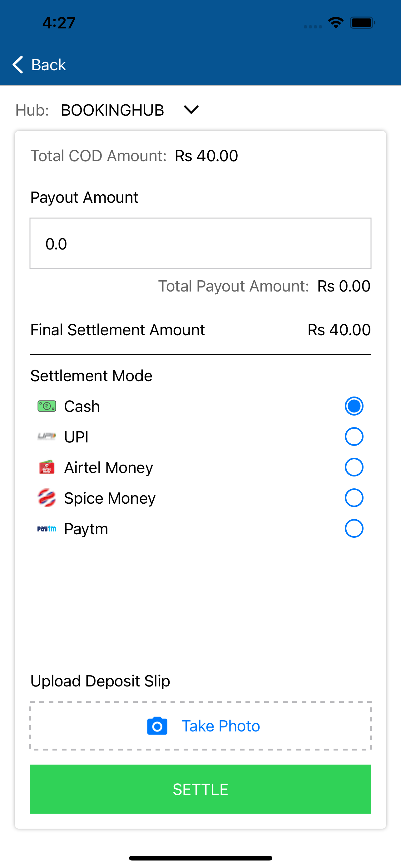The image size is (401, 868).
Task: Click the Payout Amount input field
Action: [200, 243]
